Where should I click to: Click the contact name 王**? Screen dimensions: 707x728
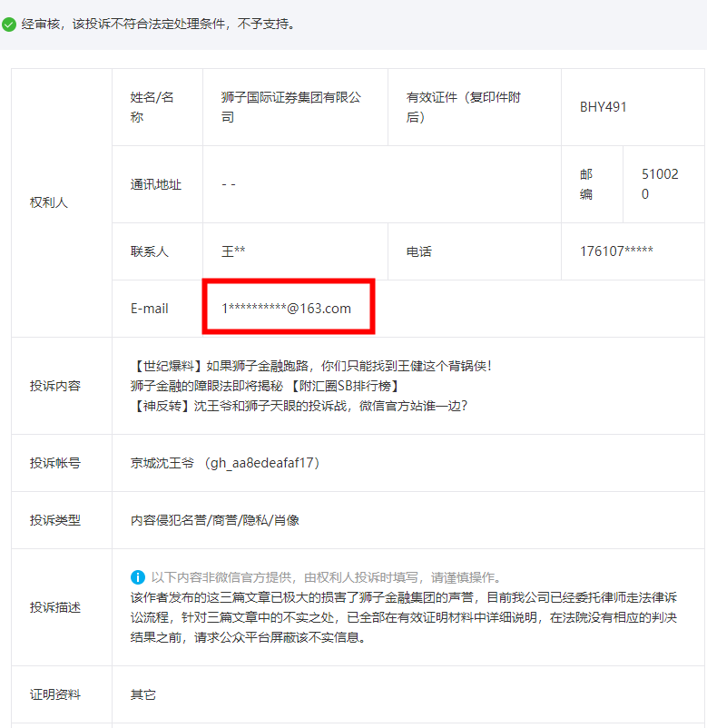click(234, 251)
